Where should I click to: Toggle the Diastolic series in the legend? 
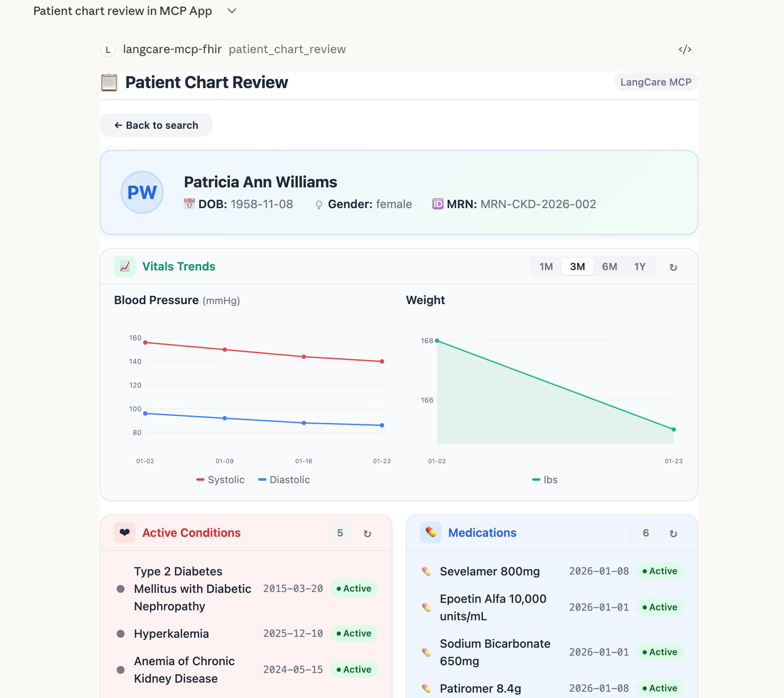coord(284,479)
